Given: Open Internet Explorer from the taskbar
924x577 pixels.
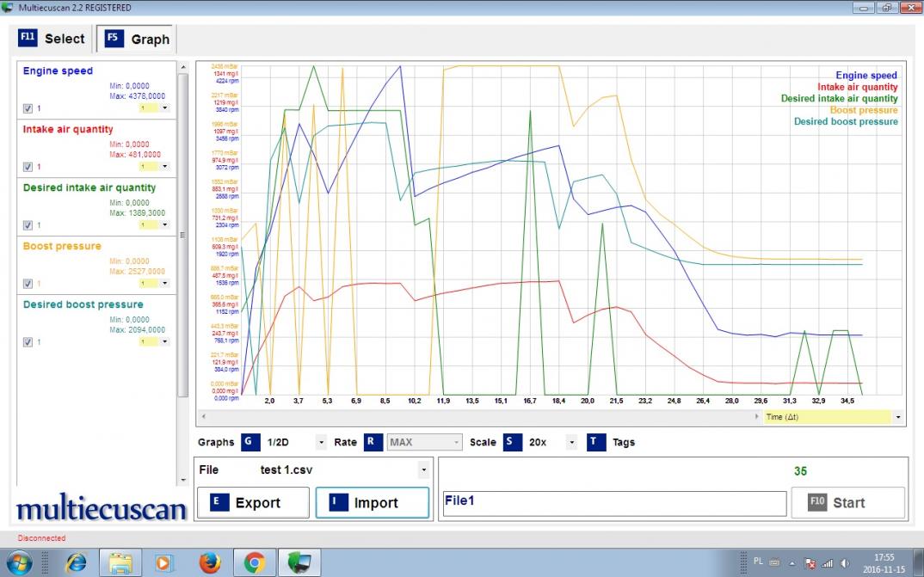Looking at the screenshot, I should (x=76, y=562).
